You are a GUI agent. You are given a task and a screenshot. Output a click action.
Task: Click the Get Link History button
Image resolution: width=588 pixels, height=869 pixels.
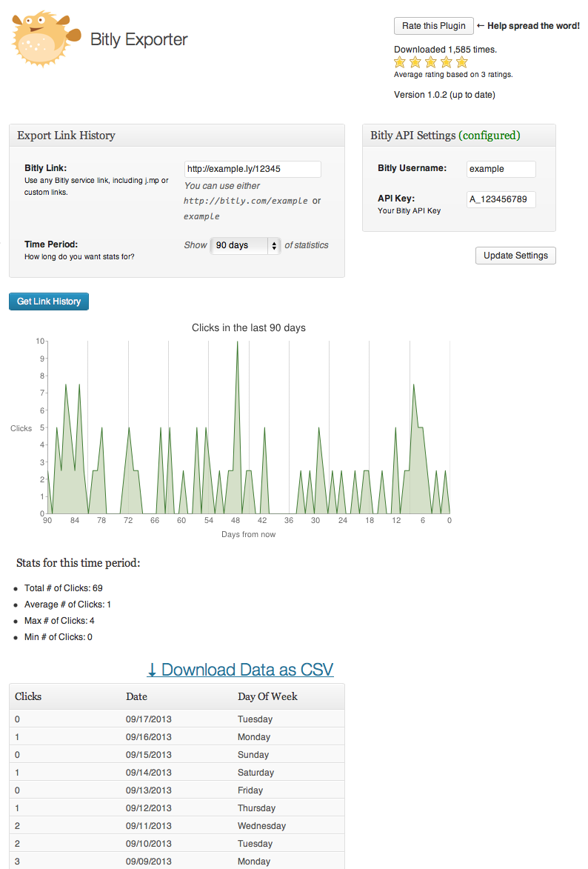(x=49, y=302)
